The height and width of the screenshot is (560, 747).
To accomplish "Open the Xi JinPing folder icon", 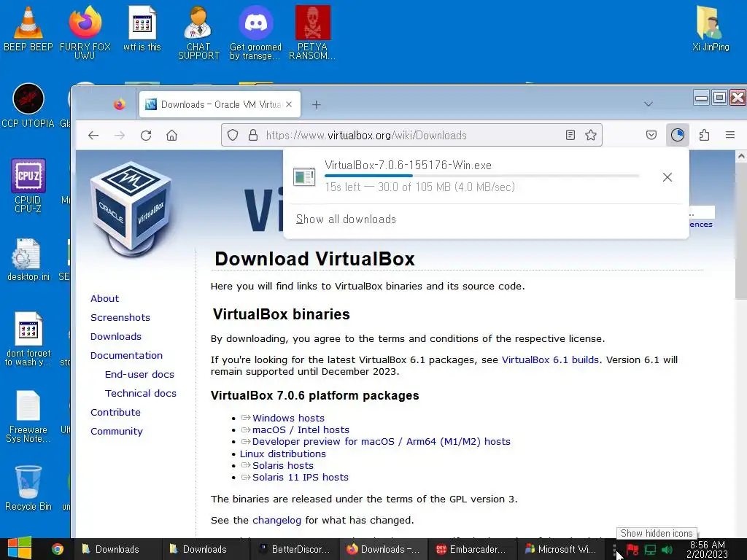I will pos(711,28).
